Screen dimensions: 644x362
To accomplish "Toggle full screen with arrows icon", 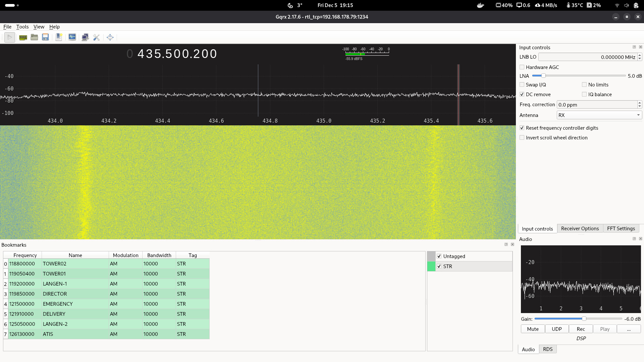I will 110,37.
